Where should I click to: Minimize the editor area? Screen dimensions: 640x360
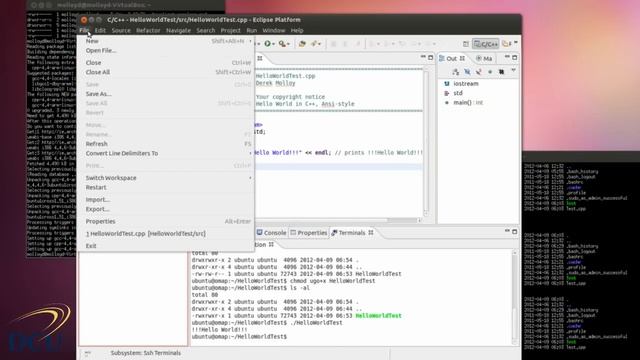coord(423,57)
